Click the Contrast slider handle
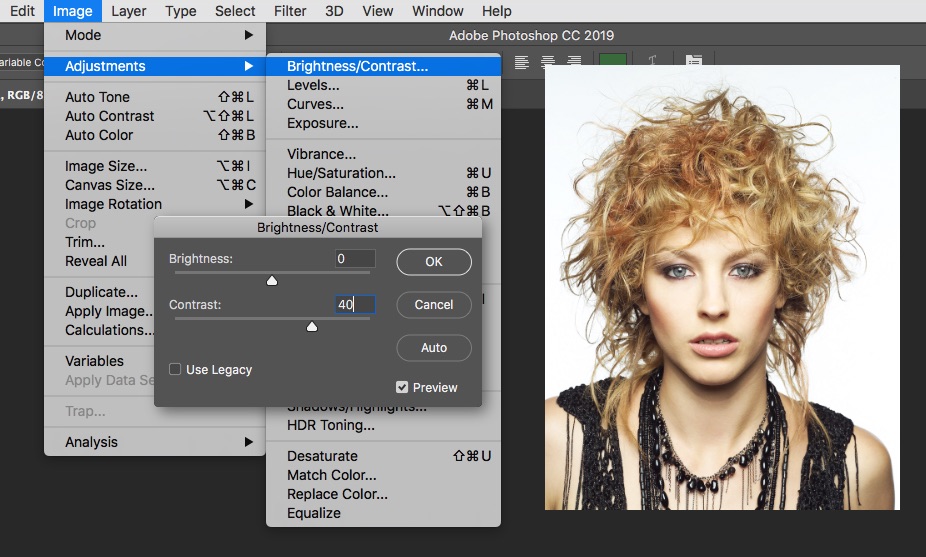The width and height of the screenshot is (926, 557). 312,327
